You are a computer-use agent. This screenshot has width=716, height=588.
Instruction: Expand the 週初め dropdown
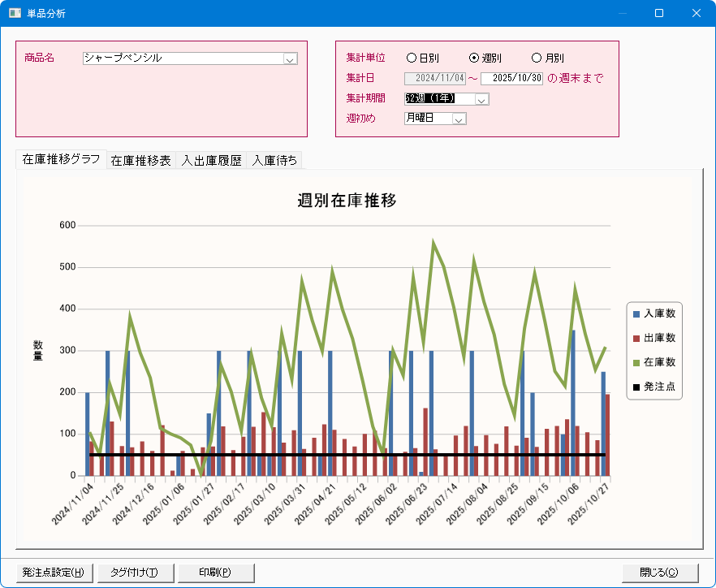[x=458, y=119]
